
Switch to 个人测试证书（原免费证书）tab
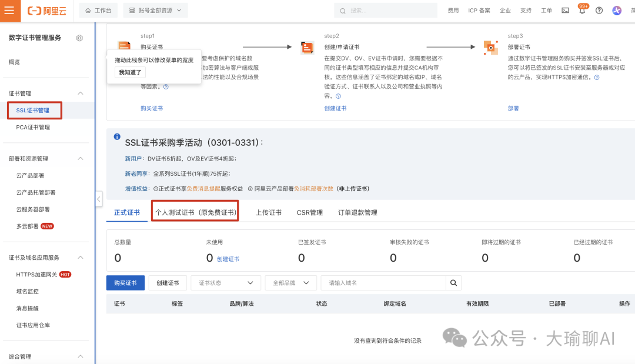point(196,212)
